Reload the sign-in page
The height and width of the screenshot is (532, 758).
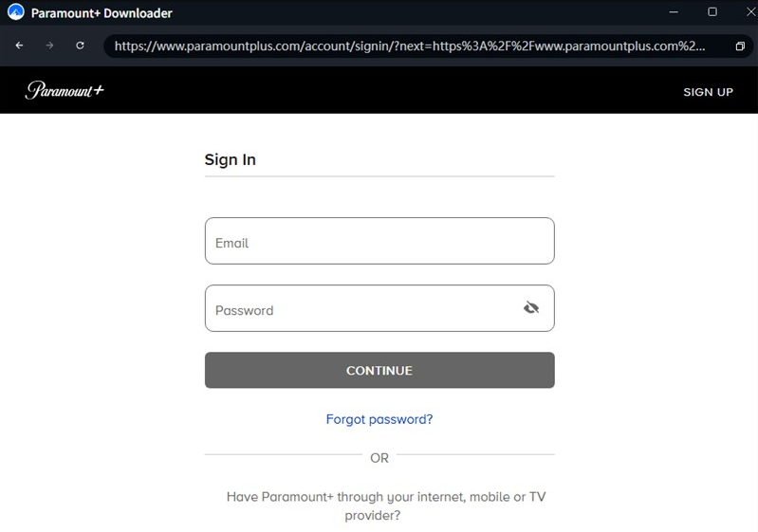80,46
